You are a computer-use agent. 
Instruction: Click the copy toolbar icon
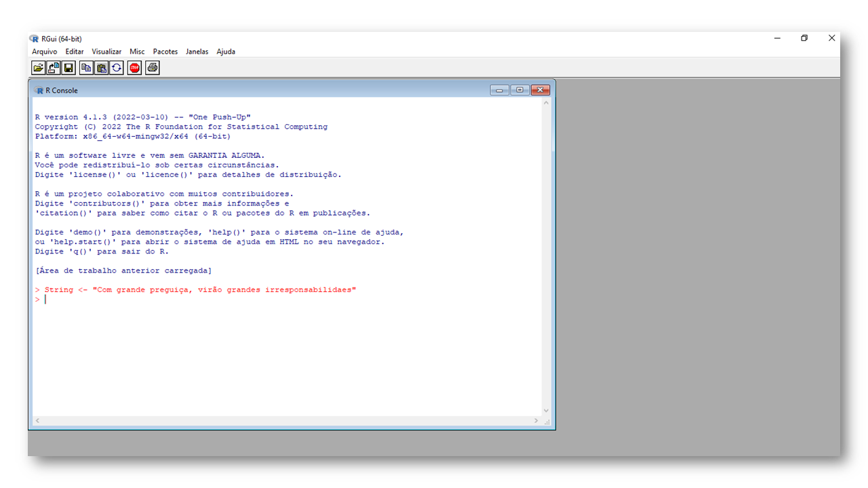pos(86,68)
